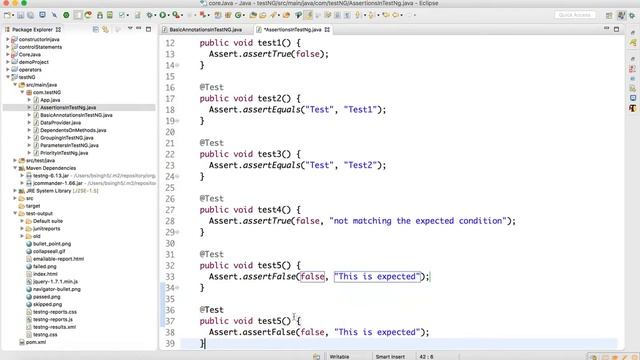Viewport: 640px width, 360px height.
Task: Toggle Skip All Breakpoints icon
Action: tap(54, 15)
